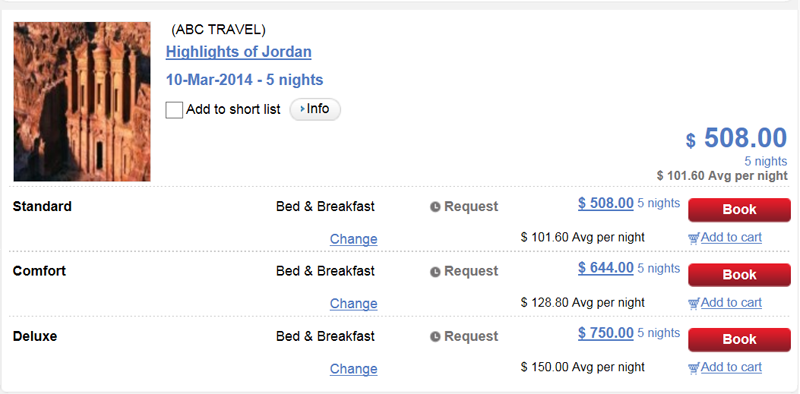
Task: Click the cart icon in Standard row
Action: point(693,238)
